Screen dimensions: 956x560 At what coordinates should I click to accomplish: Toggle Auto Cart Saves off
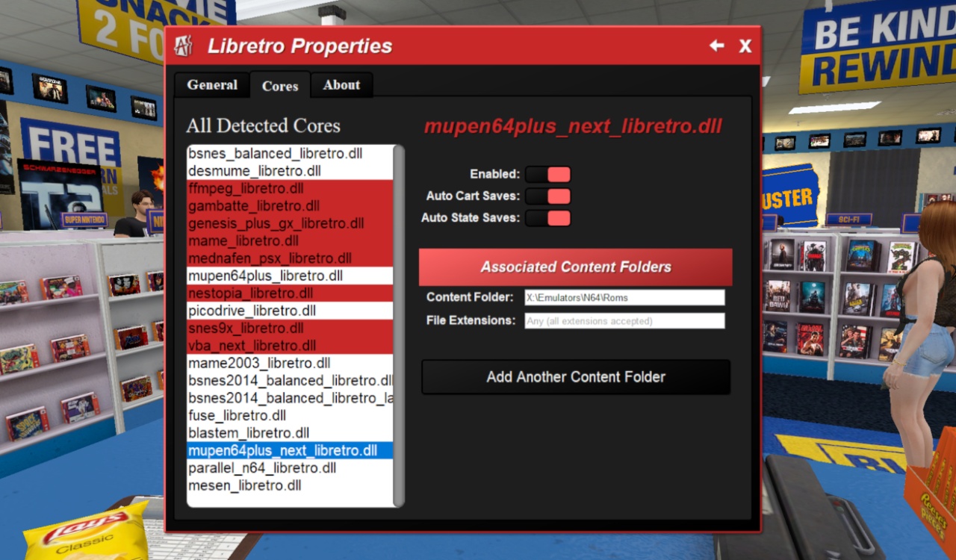tap(547, 196)
